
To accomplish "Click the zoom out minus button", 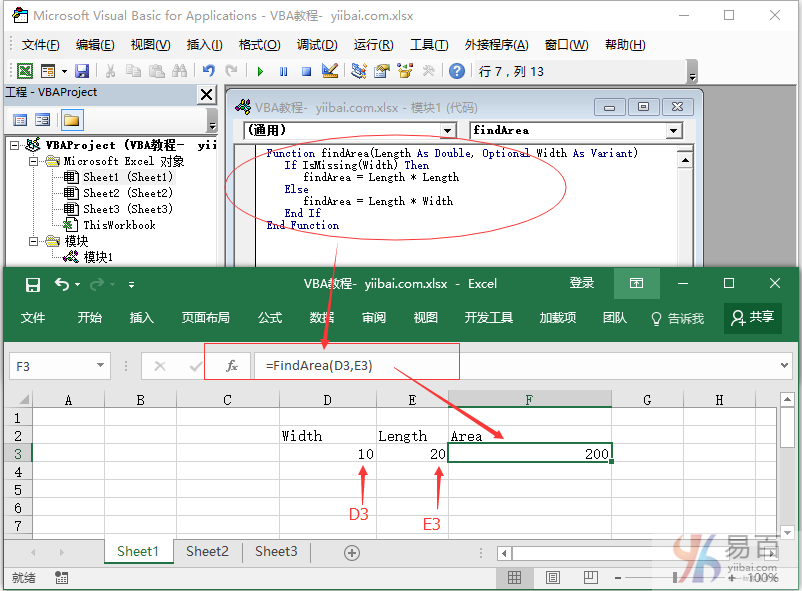I will click(x=618, y=578).
